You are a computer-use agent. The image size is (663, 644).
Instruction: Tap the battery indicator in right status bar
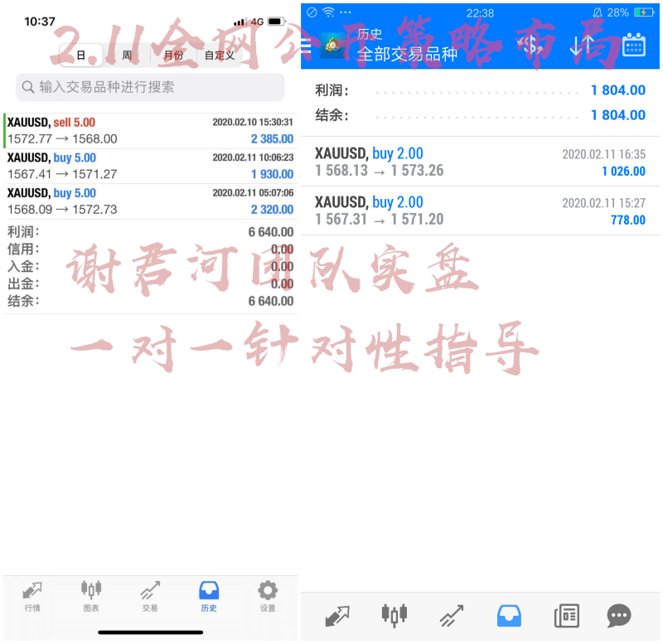(x=644, y=12)
